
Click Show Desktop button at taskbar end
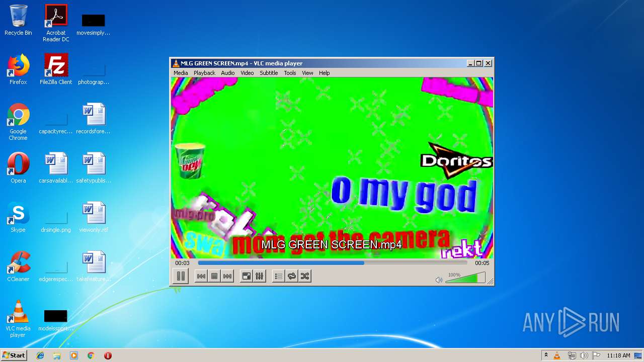(x=638, y=355)
